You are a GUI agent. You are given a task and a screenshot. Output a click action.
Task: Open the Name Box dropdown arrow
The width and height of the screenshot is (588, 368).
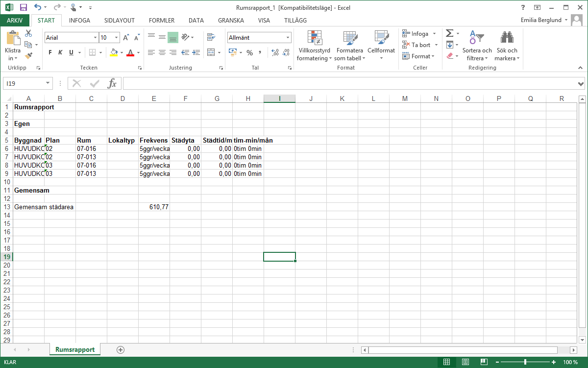click(x=48, y=83)
